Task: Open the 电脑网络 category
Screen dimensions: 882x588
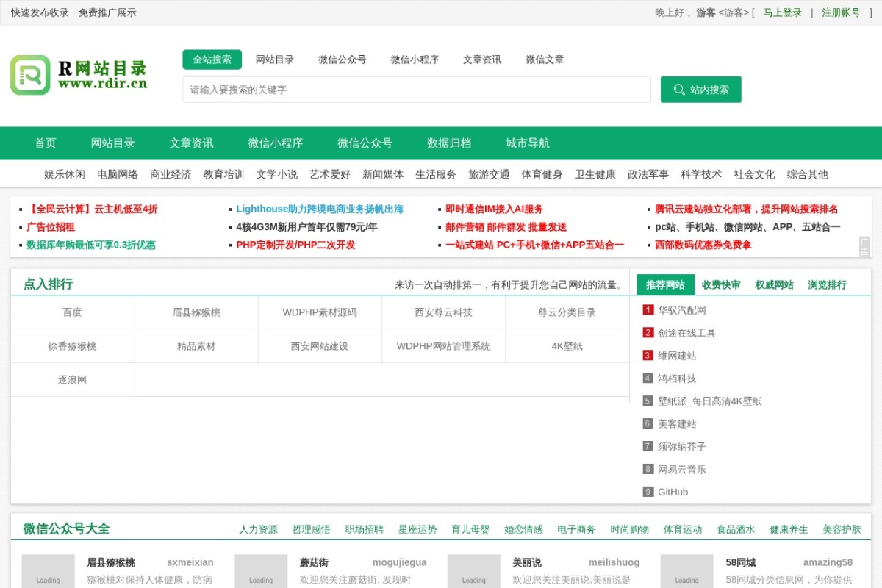Action: pyautogui.click(x=118, y=174)
